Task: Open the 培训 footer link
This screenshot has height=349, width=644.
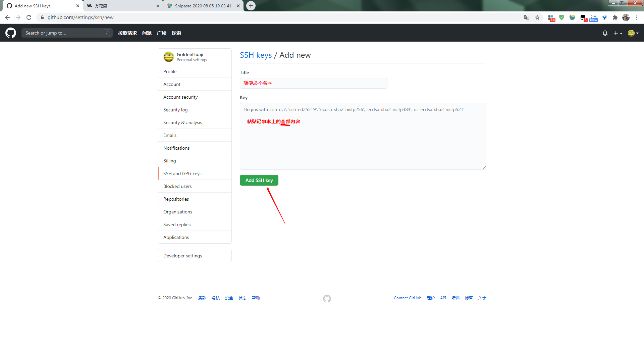Action: pos(455,298)
